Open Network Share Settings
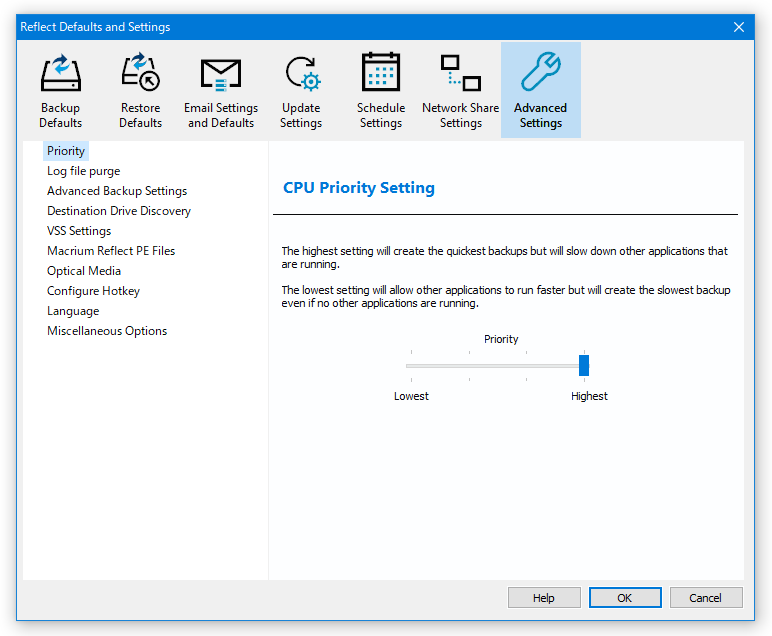Image resolution: width=772 pixels, height=636 pixels. coord(461,90)
